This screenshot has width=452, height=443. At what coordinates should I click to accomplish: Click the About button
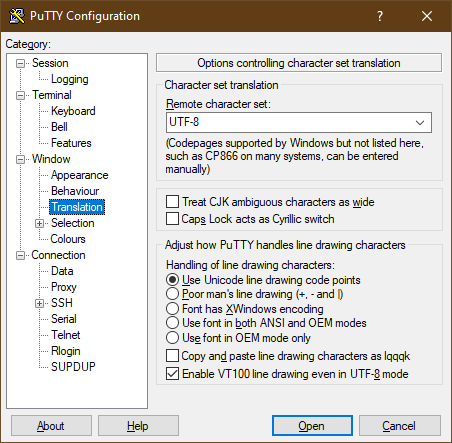click(51, 426)
